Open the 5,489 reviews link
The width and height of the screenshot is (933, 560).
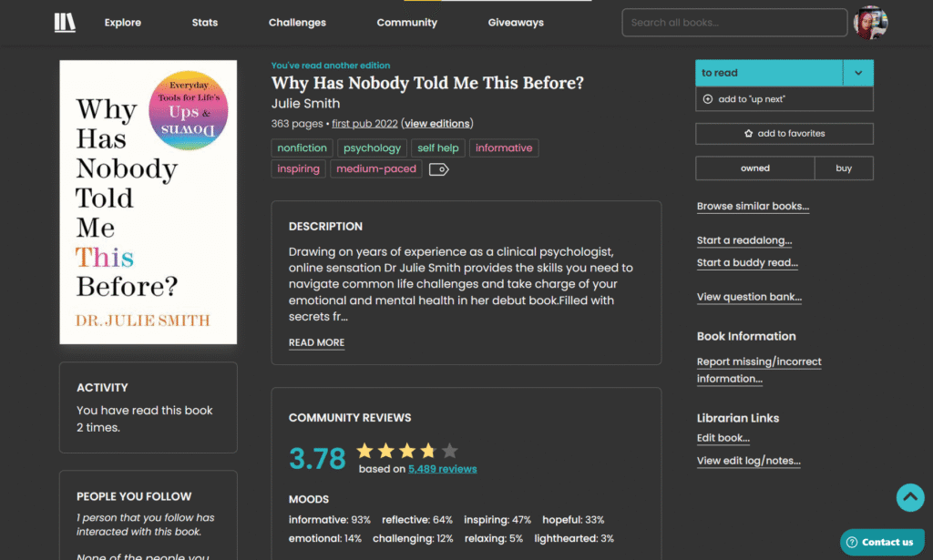[x=443, y=469]
